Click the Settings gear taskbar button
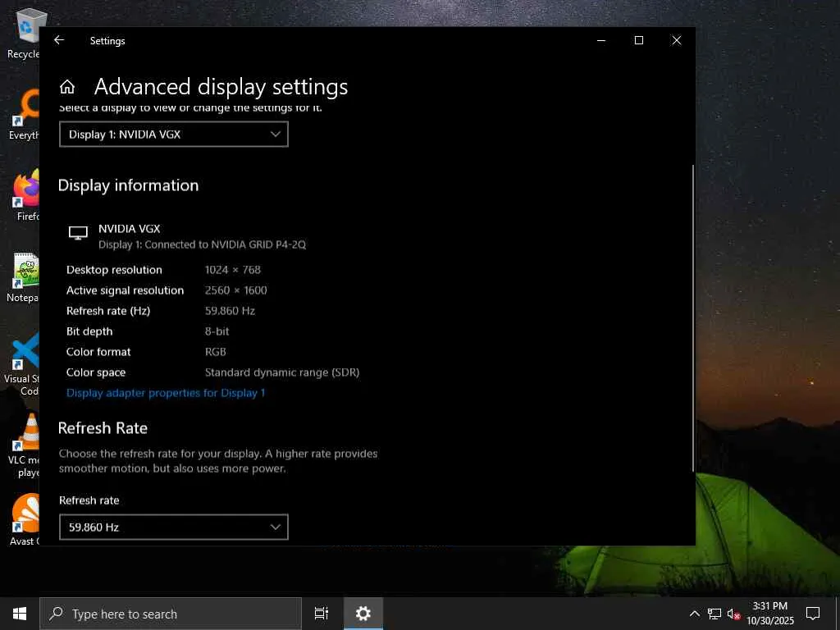The width and height of the screenshot is (840, 630). pos(363,614)
